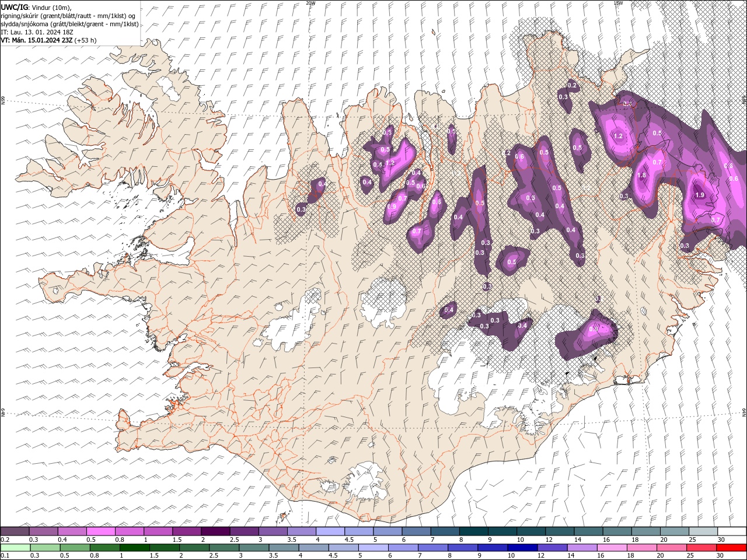Click the valid time 'VT: Mán. 15.01.2024 23Z'
747x560 pixels.
click(x=36, y=40)
